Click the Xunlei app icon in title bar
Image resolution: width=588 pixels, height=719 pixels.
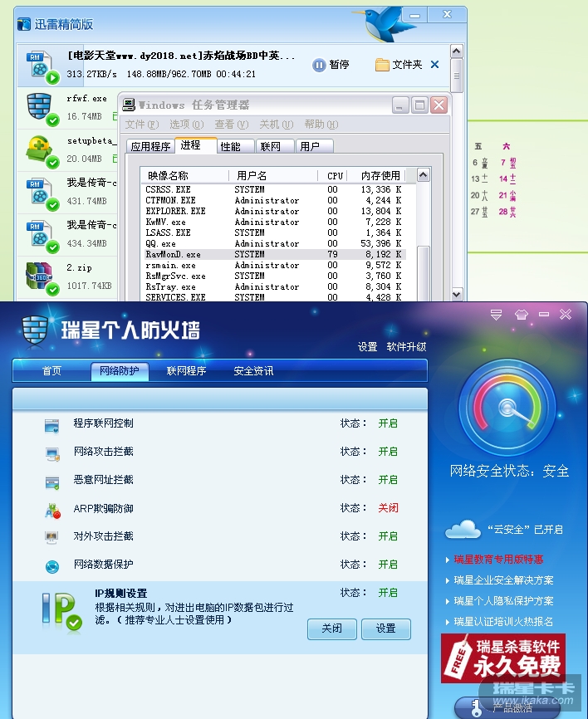(23, 24)
